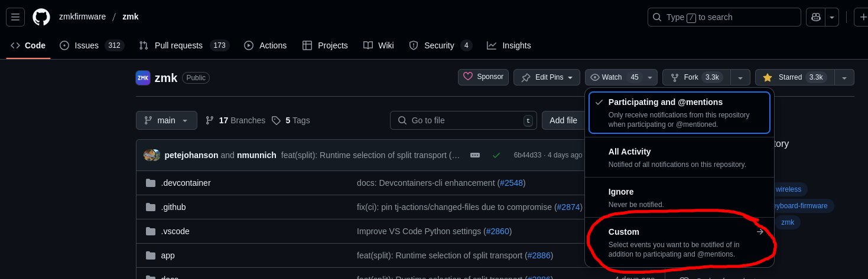Open the Edit Pins dropdown
Viewport: 868px width, 279px height.
[547, 77]
